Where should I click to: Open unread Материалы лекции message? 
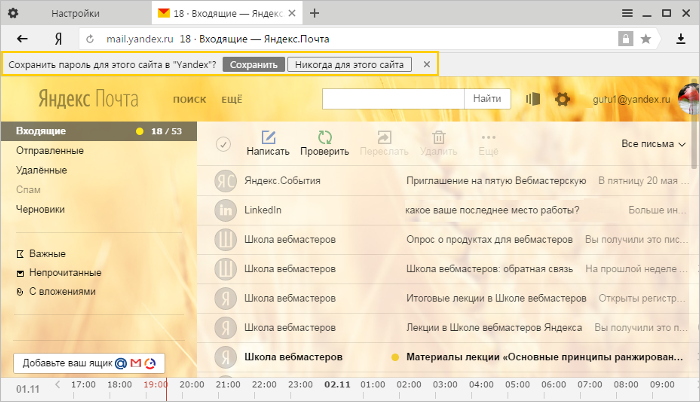544,357
